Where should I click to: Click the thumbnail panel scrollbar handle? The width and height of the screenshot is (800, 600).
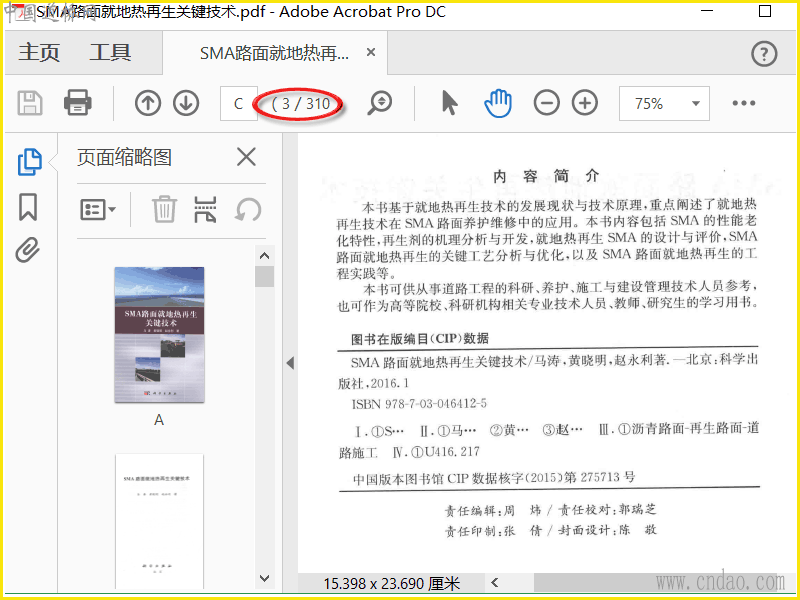pyautogui.click(x=264, y=276)
